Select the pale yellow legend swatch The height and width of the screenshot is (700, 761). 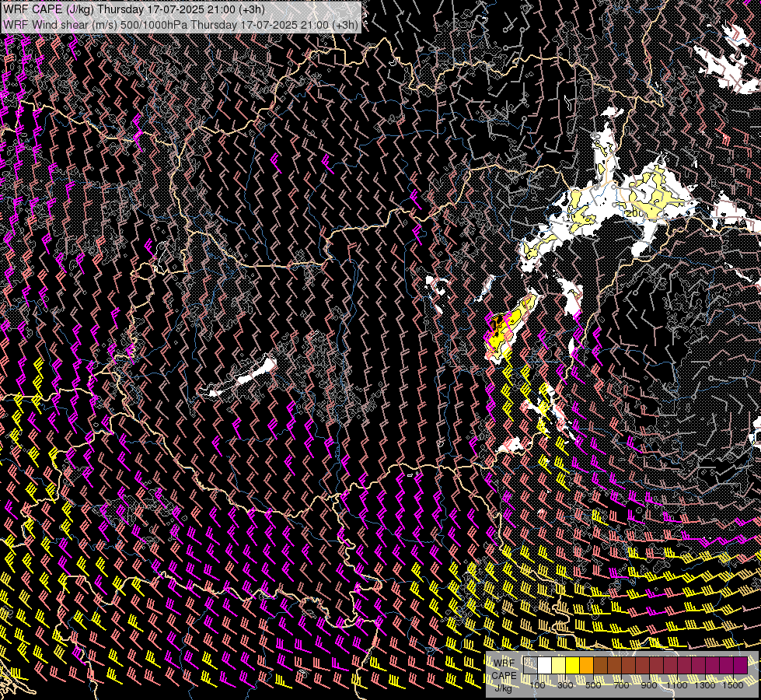tap(559, 665)
